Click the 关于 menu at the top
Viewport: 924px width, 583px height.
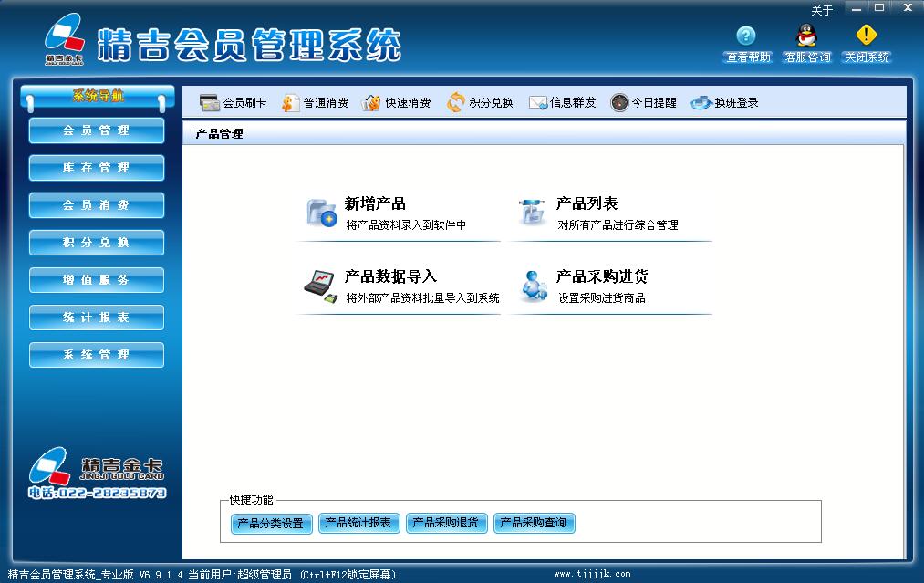822,11
